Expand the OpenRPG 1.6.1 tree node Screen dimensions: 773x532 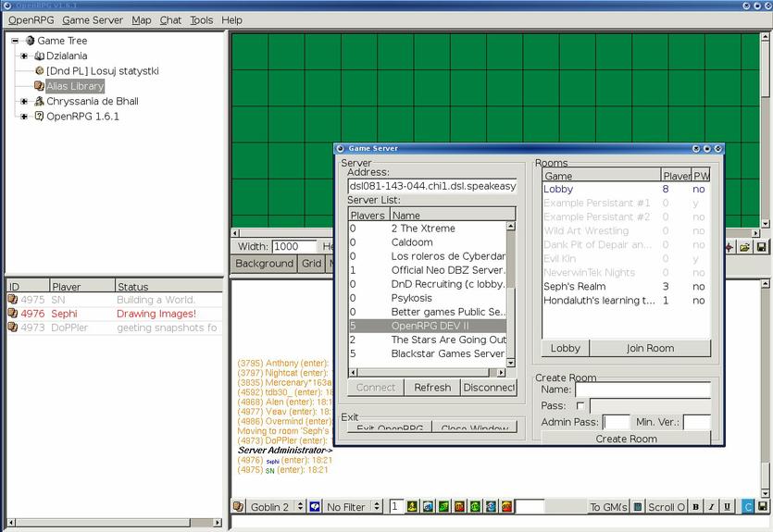pyautogui.click(x=24, y=117)
